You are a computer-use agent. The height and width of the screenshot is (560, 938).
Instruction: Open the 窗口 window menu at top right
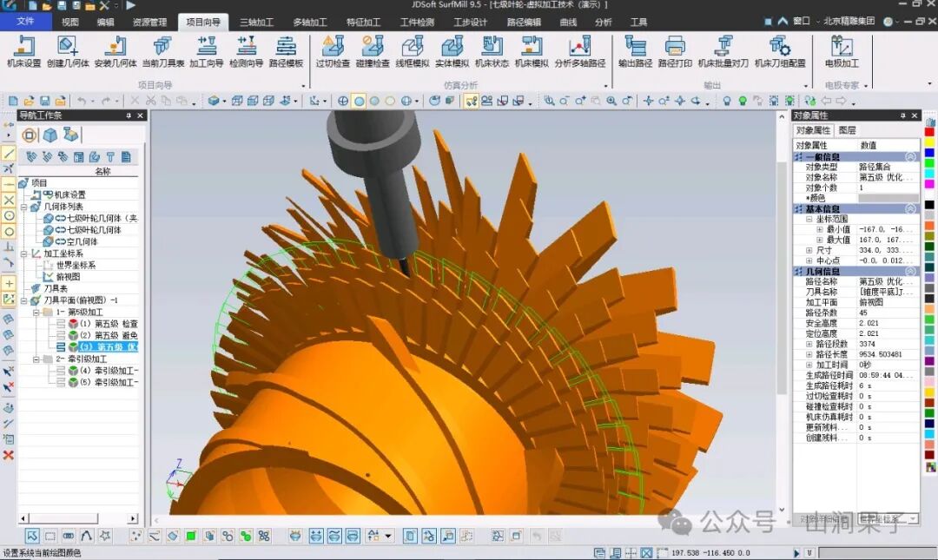pyautogui.click(x=801, y=21)
